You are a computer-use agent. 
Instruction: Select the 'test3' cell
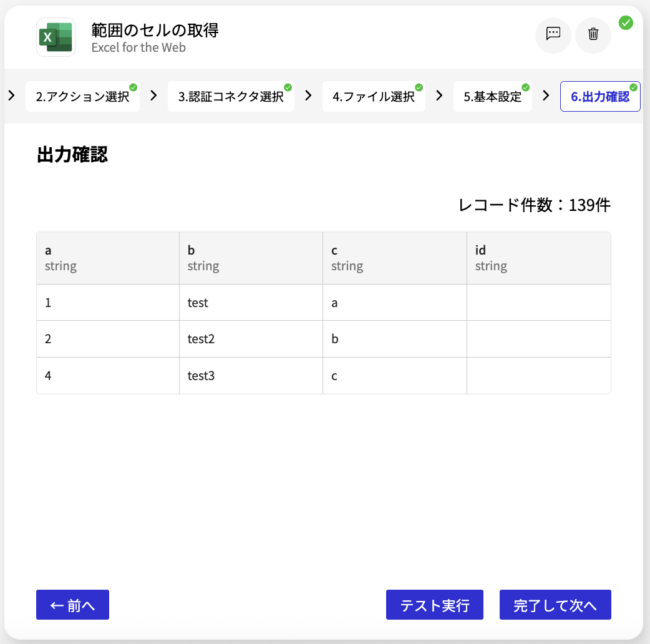tap(251, 376)
